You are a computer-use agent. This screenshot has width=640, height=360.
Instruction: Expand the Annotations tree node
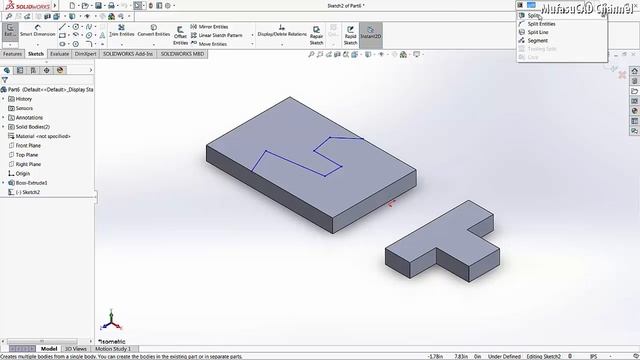tap(3, 118)
